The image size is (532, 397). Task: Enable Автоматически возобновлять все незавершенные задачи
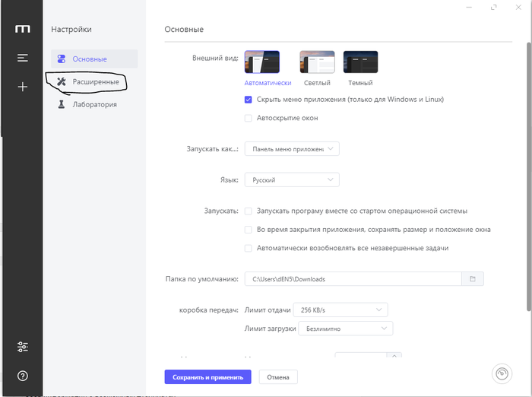[x=249, y=248]
